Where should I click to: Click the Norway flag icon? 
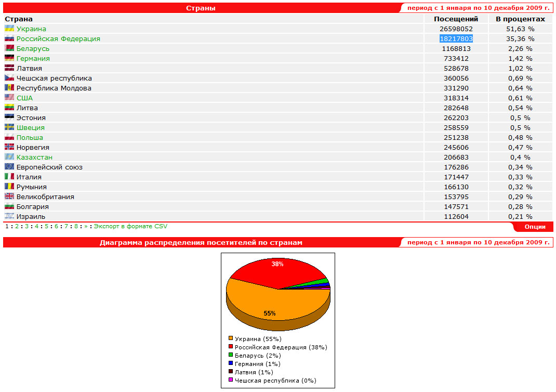[x=9, y=147]
